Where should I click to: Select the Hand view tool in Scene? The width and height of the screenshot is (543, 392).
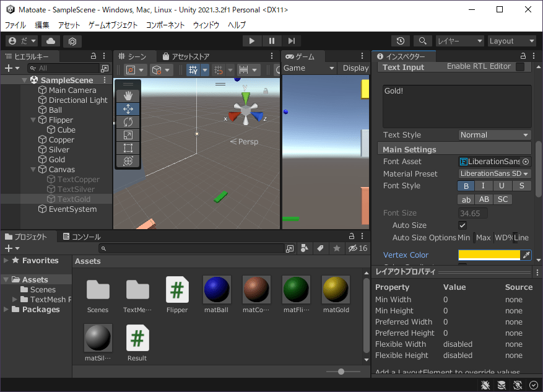128,96
